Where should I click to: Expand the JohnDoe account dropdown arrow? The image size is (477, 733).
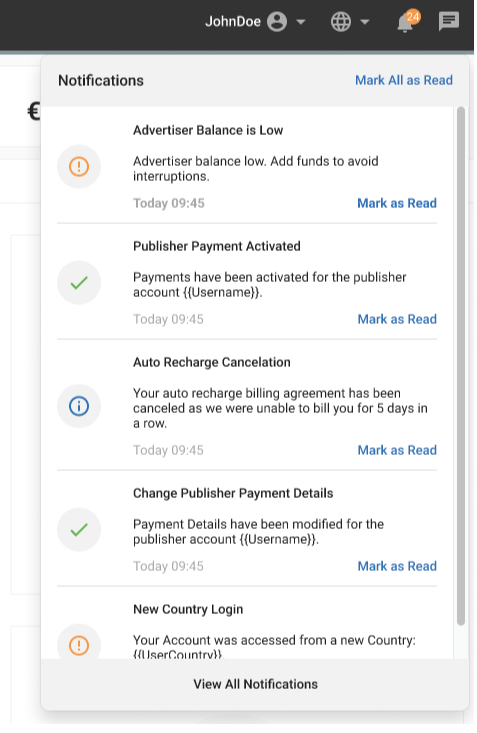point(301,22)
